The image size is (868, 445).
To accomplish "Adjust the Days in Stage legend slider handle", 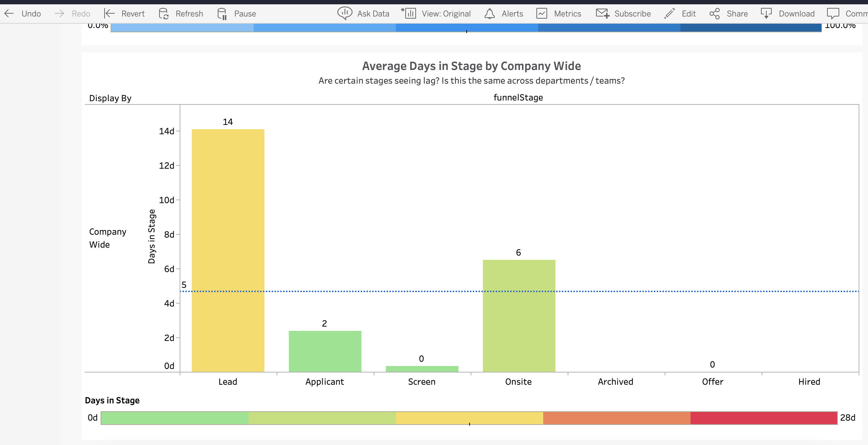I will click(x=470, y=425).
